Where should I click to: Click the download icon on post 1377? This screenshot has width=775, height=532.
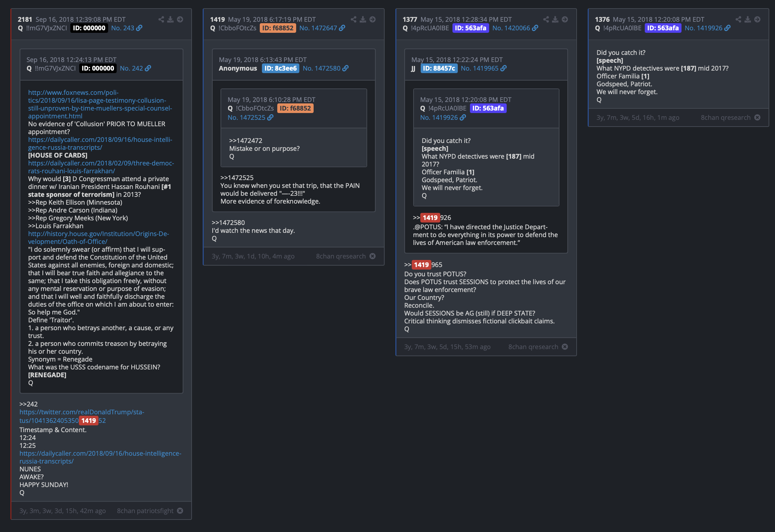coord(555,19)
